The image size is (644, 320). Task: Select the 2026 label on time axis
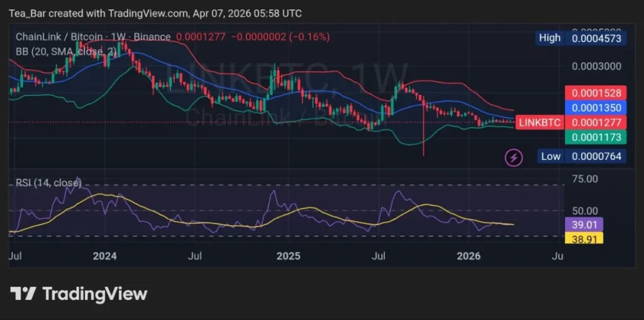pyautogui.click(x=469, y=256)
